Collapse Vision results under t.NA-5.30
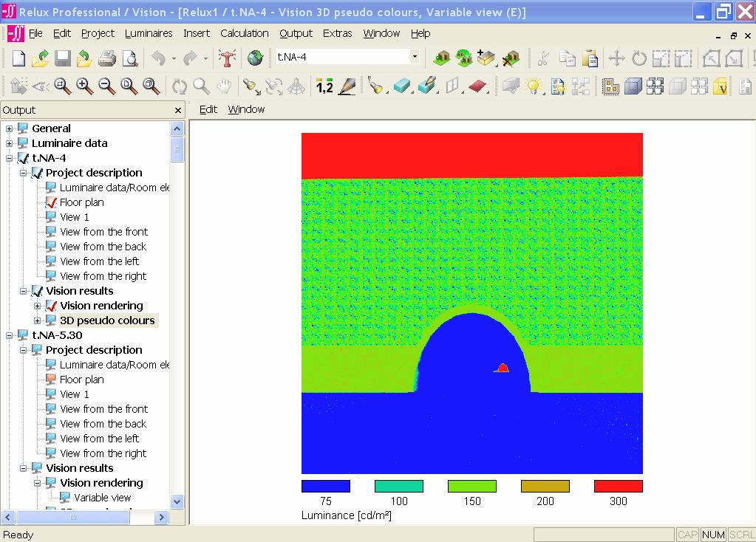 [x=23, y=468]
